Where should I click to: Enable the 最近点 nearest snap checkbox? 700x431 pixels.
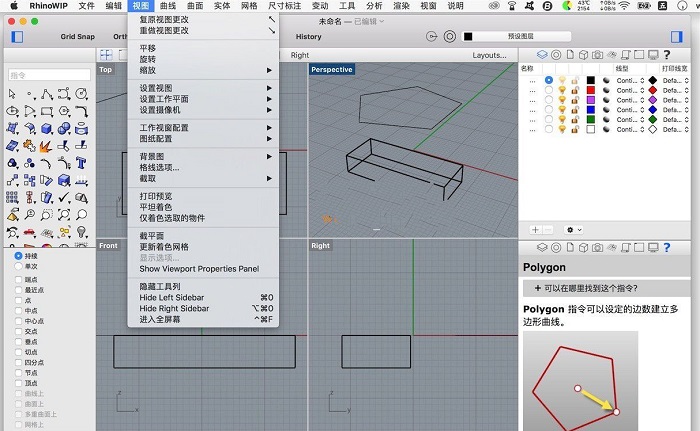(18, 290)
